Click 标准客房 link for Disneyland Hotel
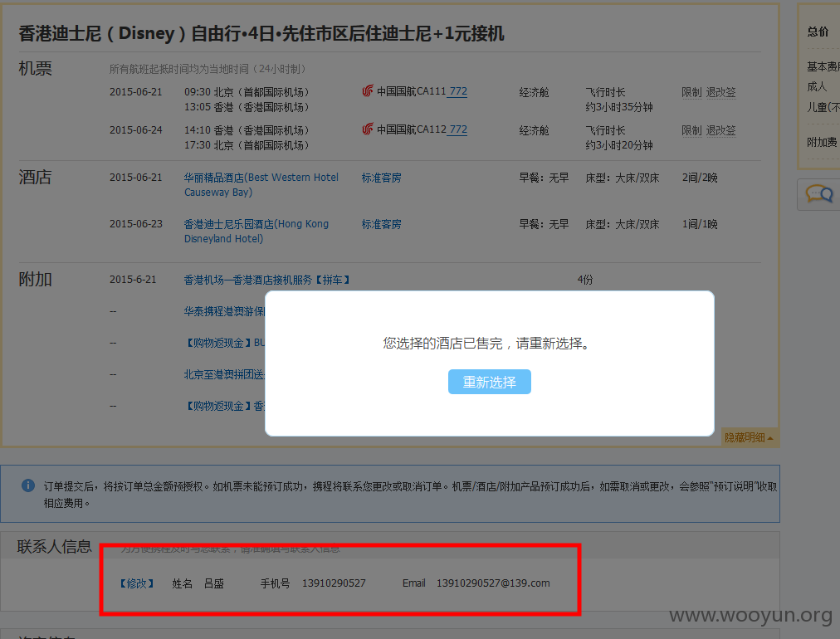The height and width of the screenshot is (639, 840). pos(382,224)
